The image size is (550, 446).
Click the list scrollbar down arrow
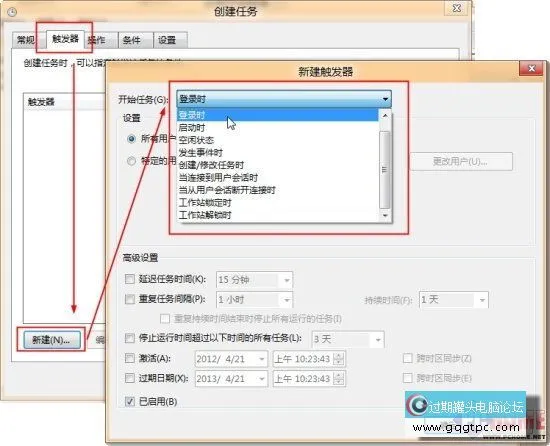coord(385,215)
